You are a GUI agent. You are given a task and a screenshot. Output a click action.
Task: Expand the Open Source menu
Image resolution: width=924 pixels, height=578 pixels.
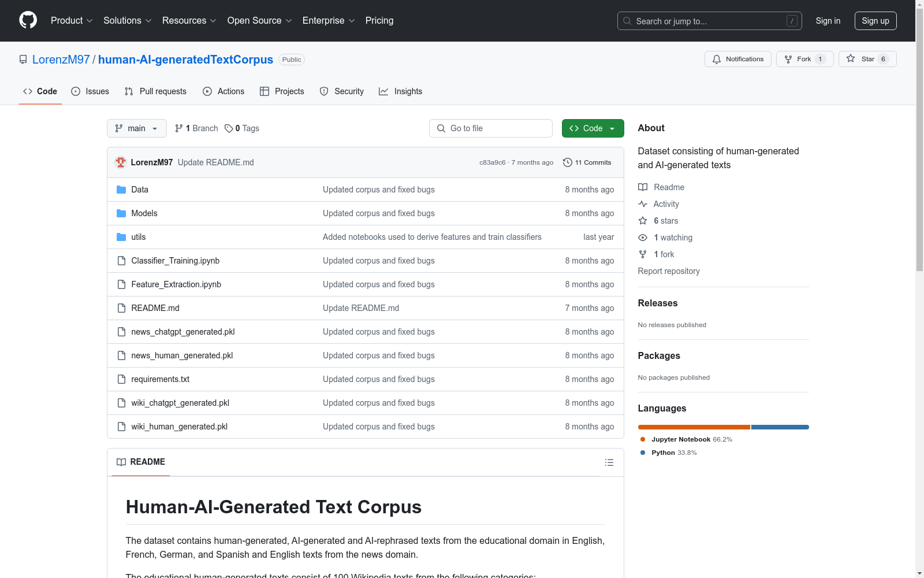coord(260,21)
